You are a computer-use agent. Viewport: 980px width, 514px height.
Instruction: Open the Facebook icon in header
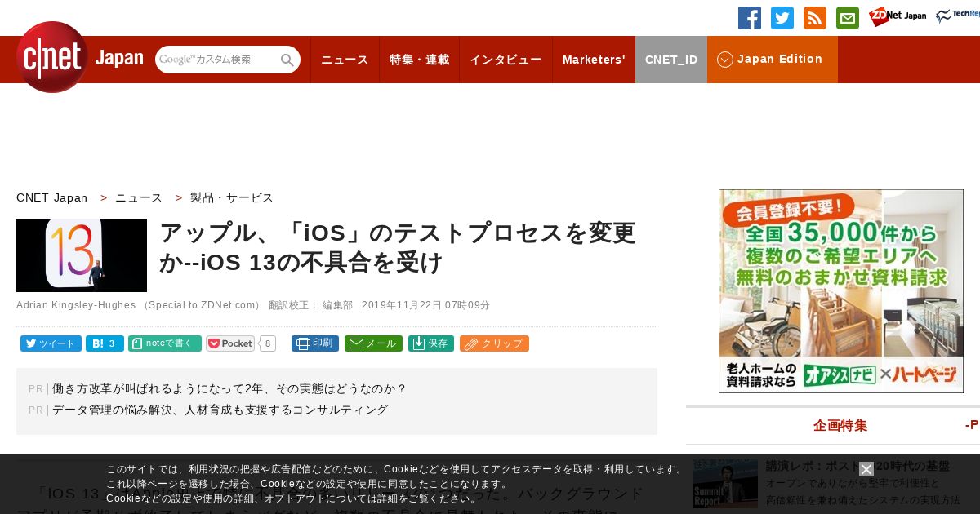[x=750, y=18]
